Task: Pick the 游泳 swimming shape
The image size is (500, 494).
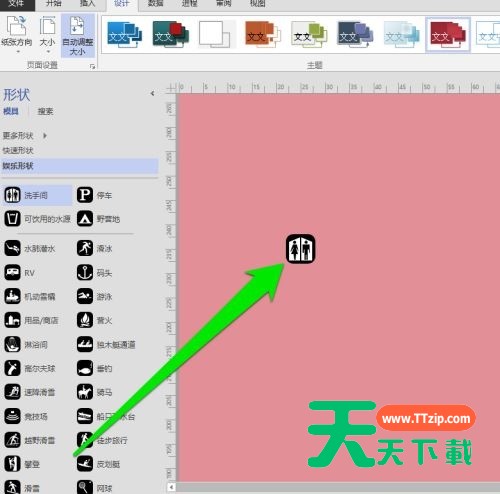Action: point(95,296)
